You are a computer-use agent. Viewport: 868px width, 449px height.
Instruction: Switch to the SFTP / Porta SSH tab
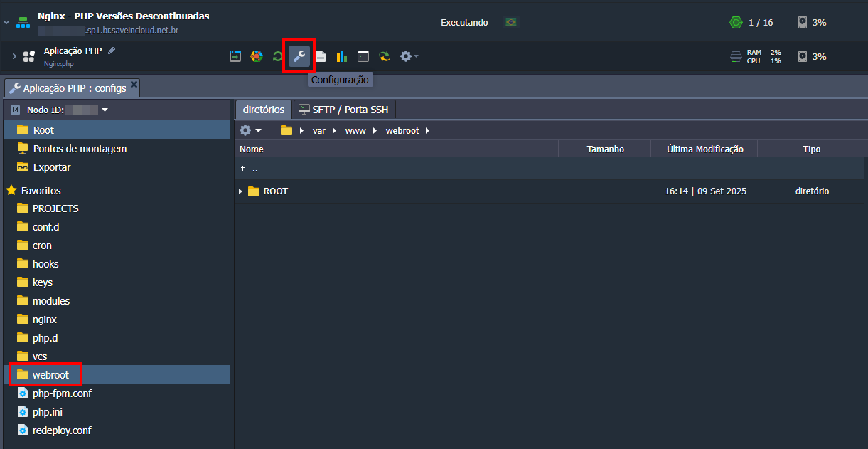tap(345, 110)
